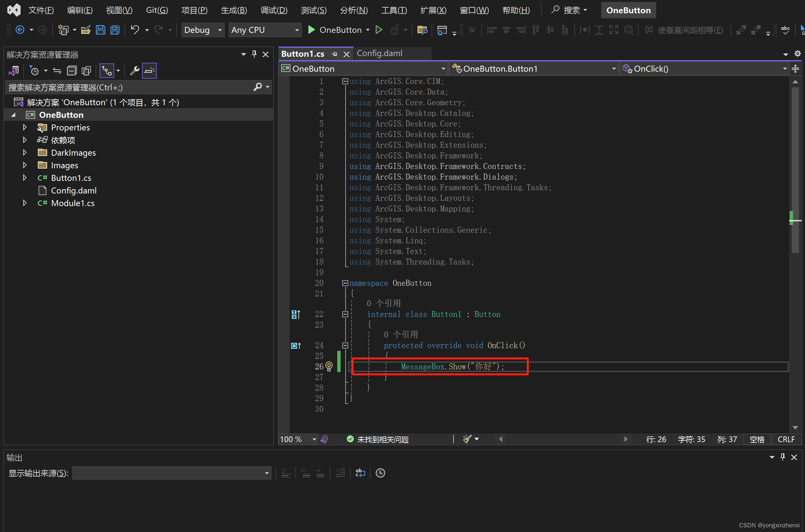Click the editor vertical scrollbar thumb
Viewport: 805px width, 532px height.
point(795,170)
